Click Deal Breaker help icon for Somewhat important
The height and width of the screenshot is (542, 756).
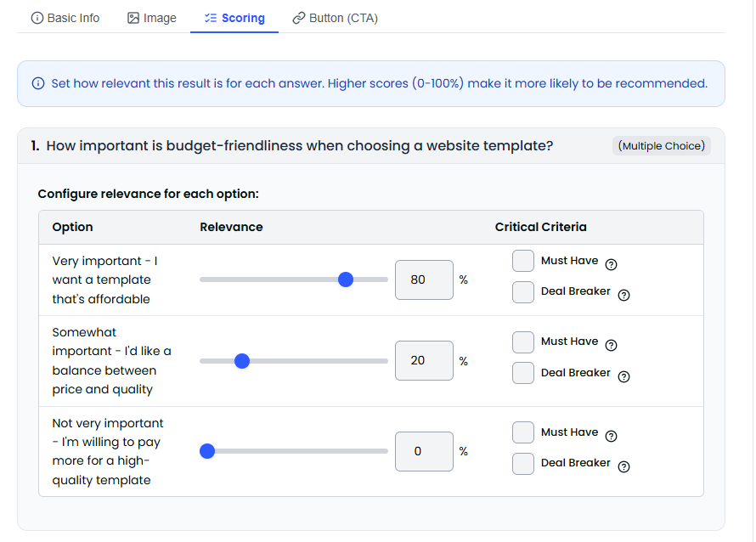[623, 376]
